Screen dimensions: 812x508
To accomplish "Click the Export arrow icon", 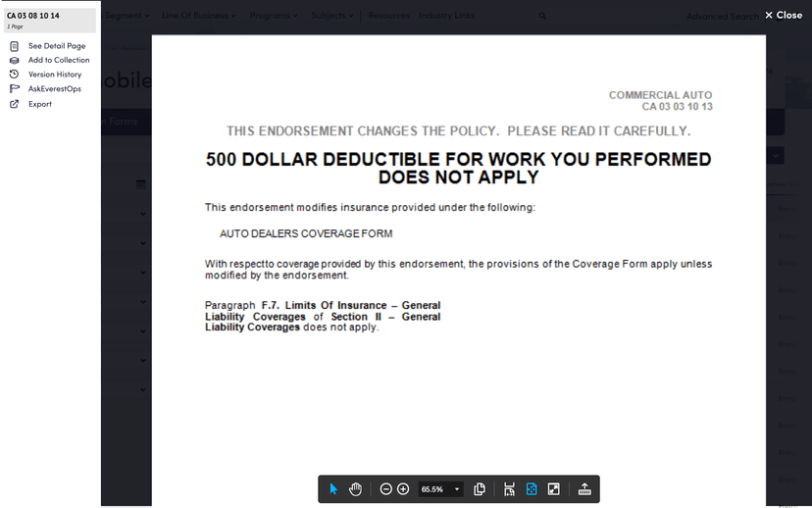I will coord(15,104).
